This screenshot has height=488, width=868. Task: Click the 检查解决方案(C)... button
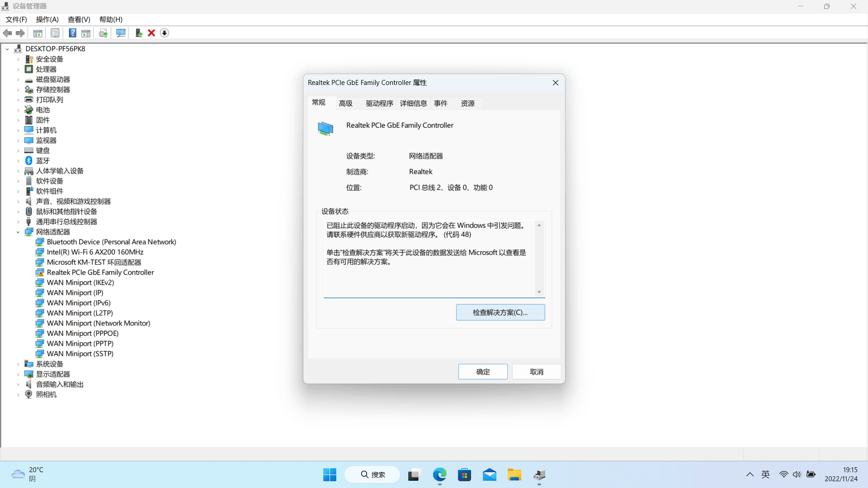pyautogui.click(x=500, y=313)
